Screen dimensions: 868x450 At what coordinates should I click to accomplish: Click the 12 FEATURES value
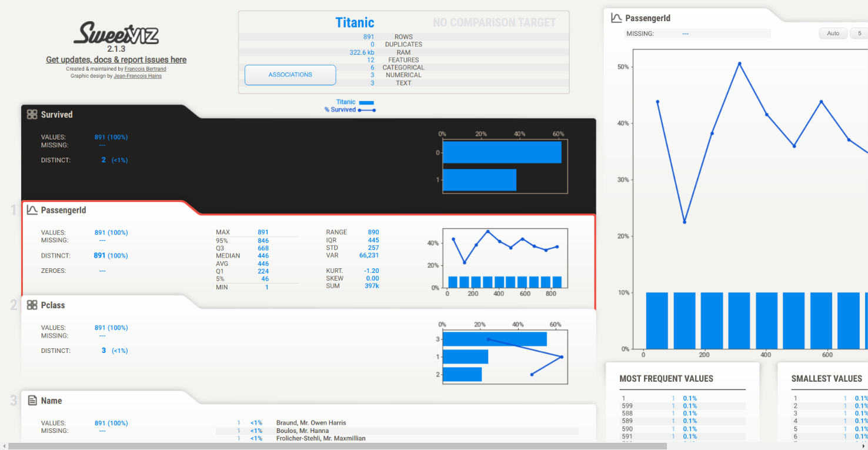click(x=370, y=60)
